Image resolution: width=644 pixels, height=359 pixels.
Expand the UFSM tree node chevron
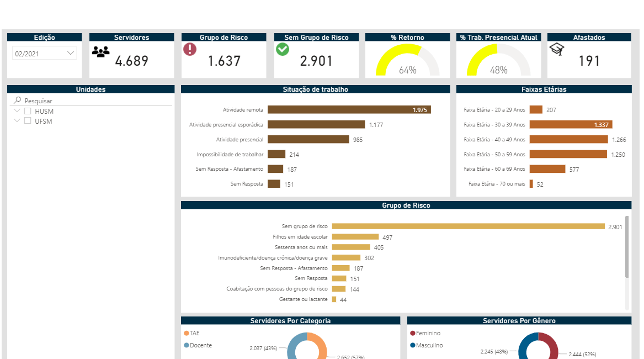click(17, 121)
